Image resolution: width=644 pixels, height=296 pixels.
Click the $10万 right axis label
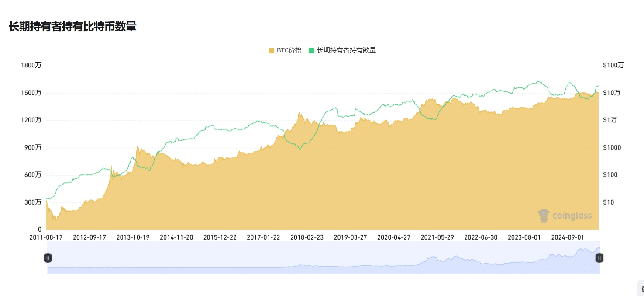click(612, 93)
